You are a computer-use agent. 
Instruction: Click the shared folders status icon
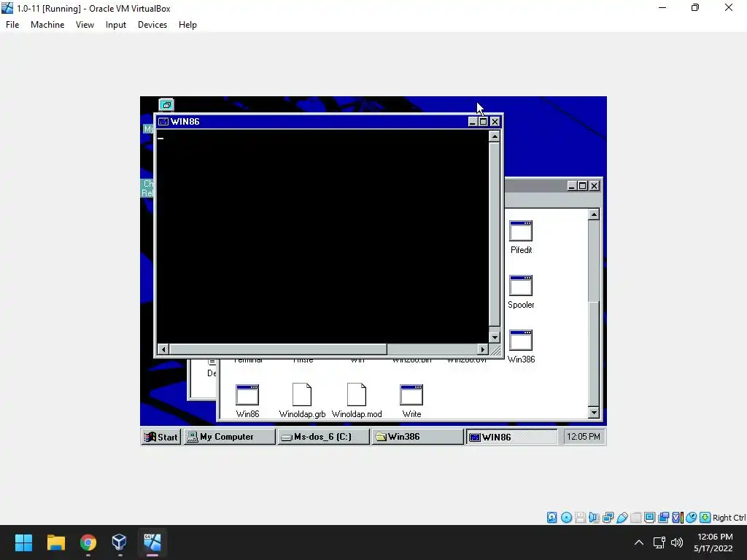(x=635, y=518)
